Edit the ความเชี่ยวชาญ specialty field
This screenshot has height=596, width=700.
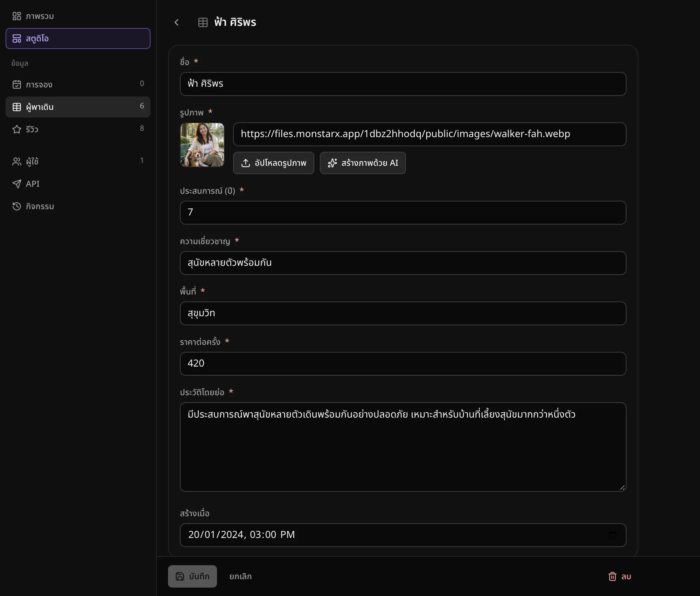tap(403, 263)
